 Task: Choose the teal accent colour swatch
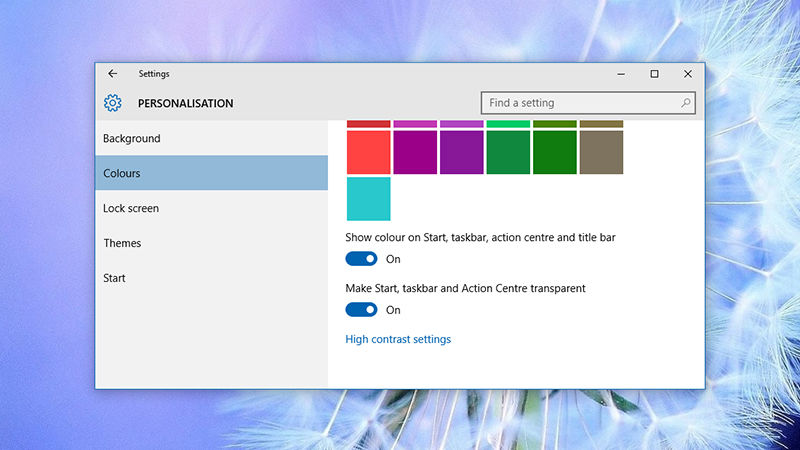[x=368, y=198]
